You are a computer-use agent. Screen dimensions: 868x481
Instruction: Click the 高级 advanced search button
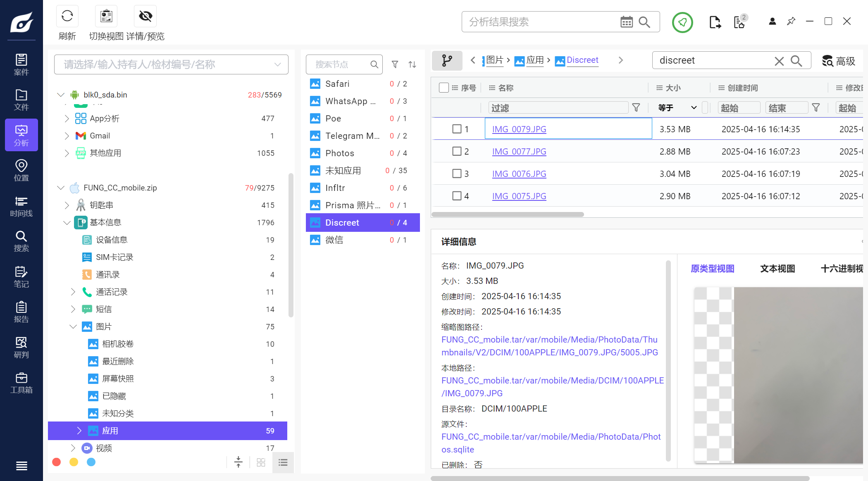pyautogui.click(x=838, y=61)
